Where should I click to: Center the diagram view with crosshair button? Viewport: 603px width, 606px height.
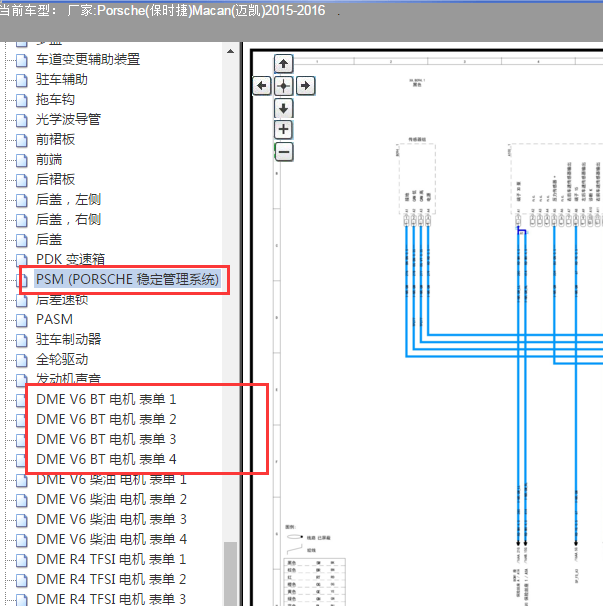(284, 85)
